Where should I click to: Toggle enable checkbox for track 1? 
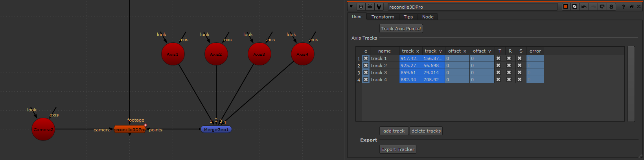366,58
